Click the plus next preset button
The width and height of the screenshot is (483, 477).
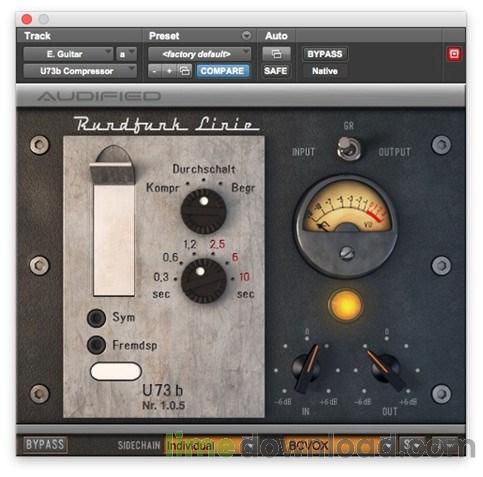coord(169,71)
